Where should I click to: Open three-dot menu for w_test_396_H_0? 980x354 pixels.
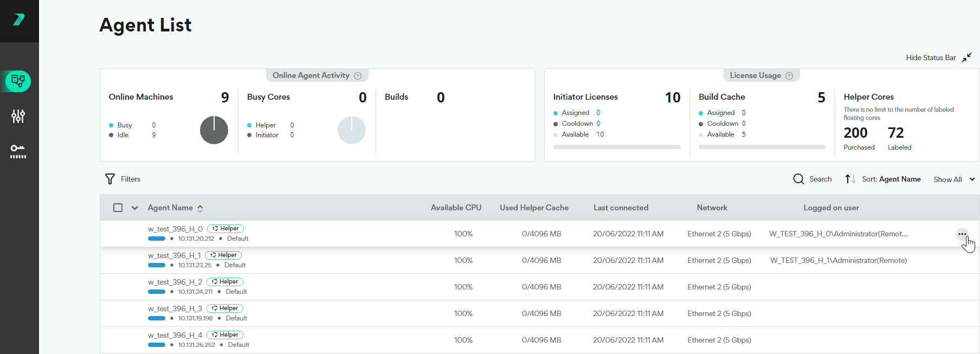(x=962, y=234)
